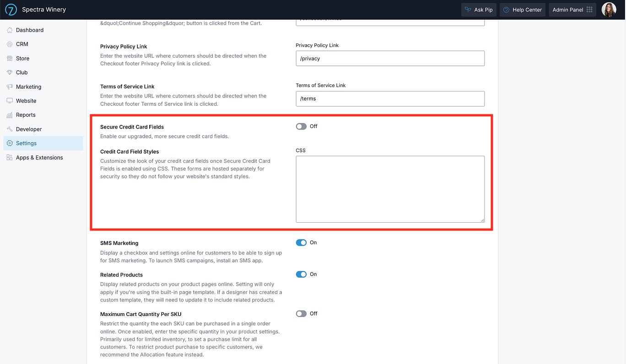The height and width of the screenshot is (364, 626).
Task: Open the Dashboard menu item
Action: [x=43, y=30]
